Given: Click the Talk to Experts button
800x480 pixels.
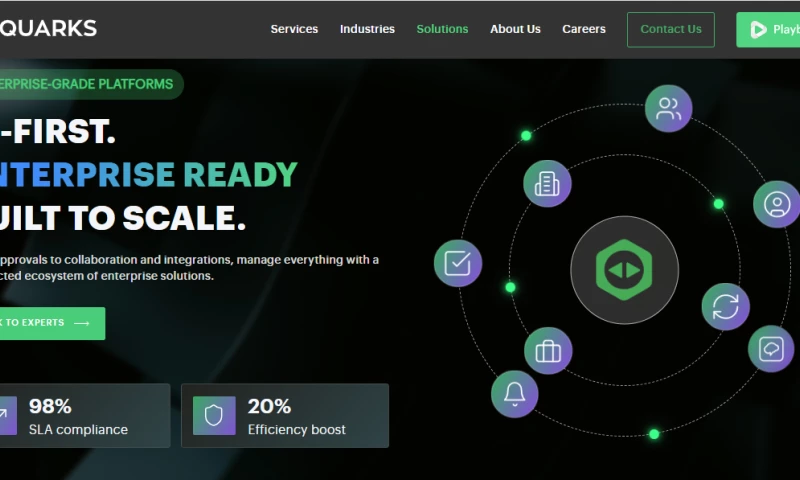Looking at the screenshot, I should click(x=52, y=323).
